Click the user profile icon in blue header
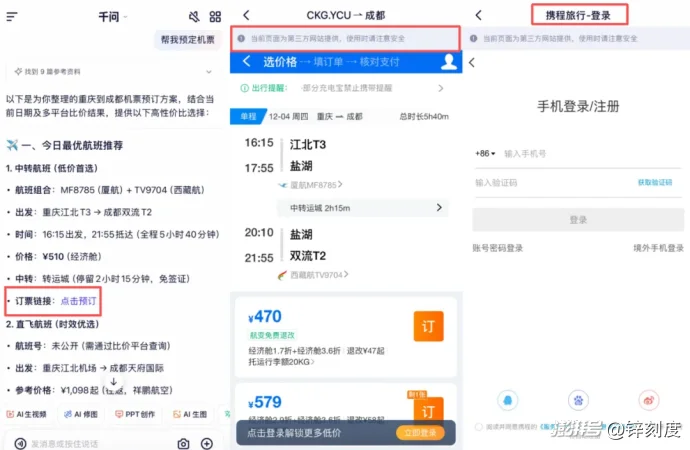 449,62
